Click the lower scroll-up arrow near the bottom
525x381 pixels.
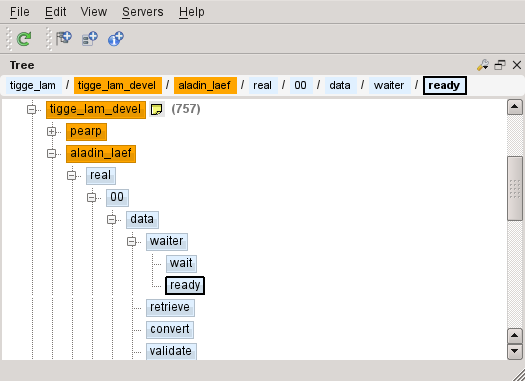(x=515, y=336)
